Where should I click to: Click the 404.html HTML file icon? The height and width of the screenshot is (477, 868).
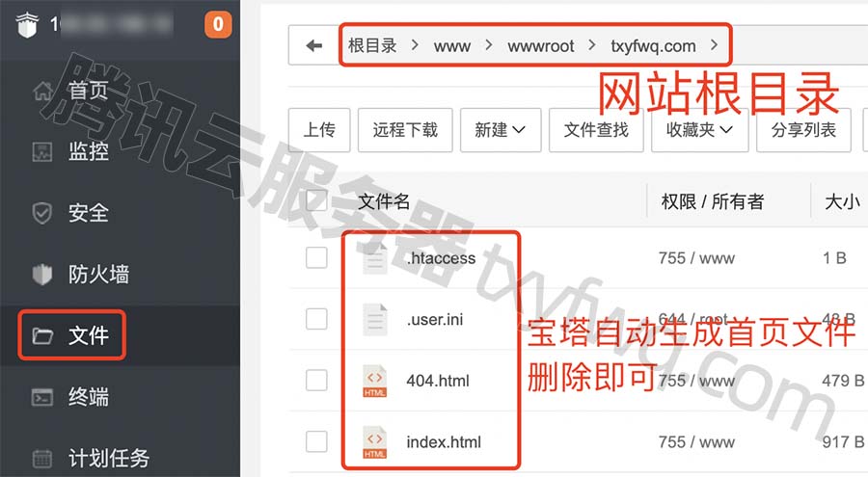click(375, 381)
